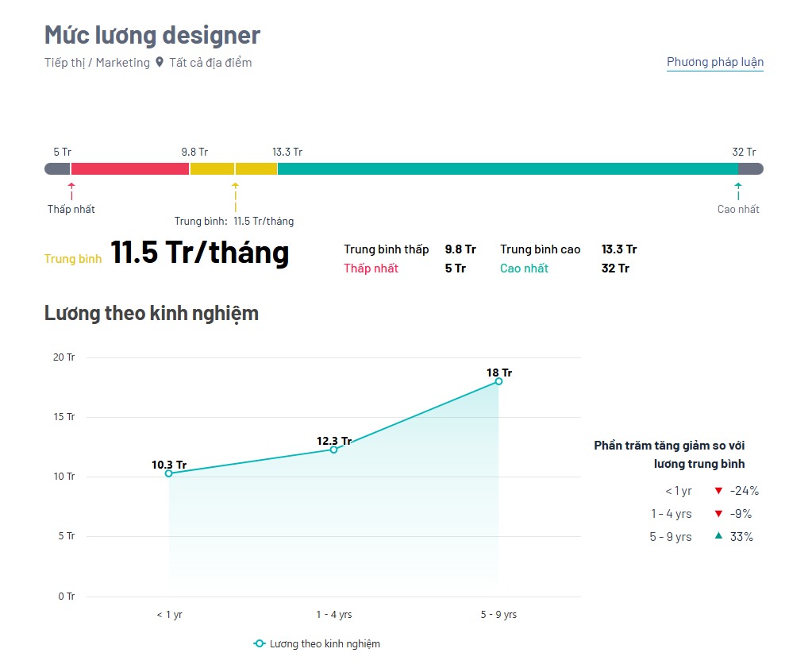Click the red salary range segment
The width and height of the screenshot is (812, 668).
click(x=130, y=168)
